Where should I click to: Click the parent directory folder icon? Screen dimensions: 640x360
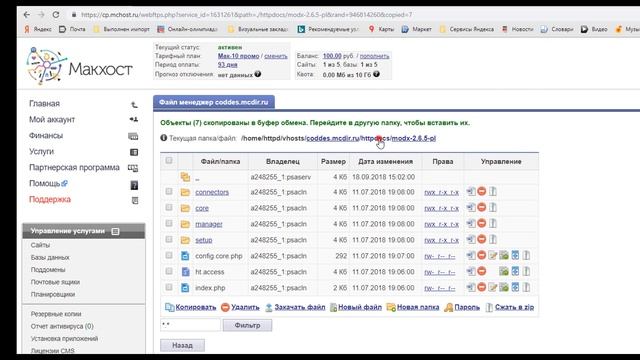185,177
